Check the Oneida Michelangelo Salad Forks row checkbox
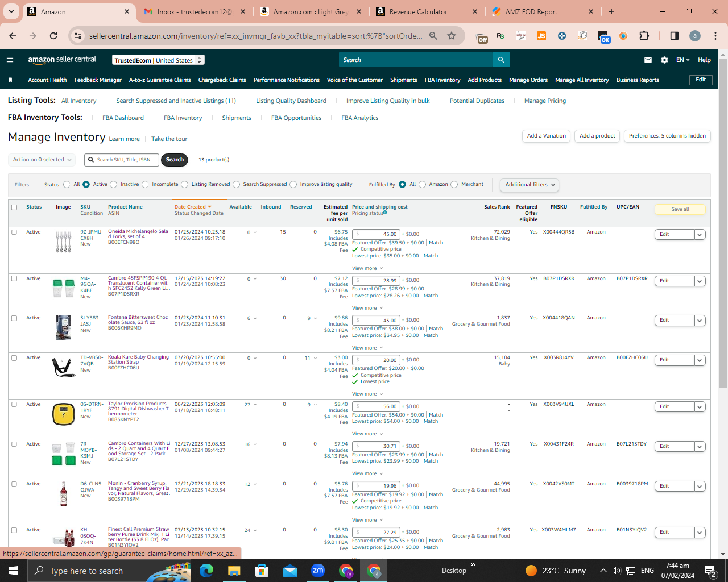Viewport: 728px width, 582px height. coord(14,232)
